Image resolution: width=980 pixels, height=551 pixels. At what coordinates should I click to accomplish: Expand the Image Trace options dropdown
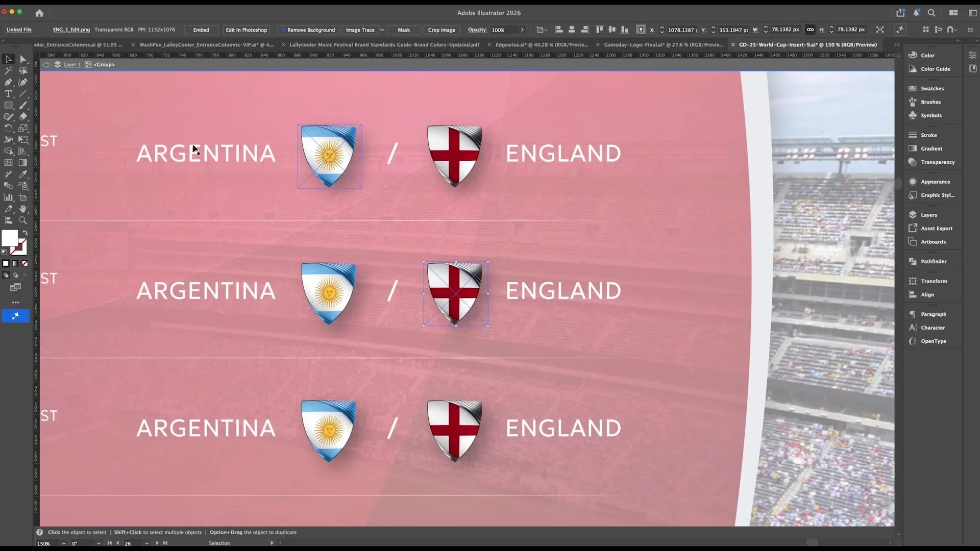pos(382,30)
